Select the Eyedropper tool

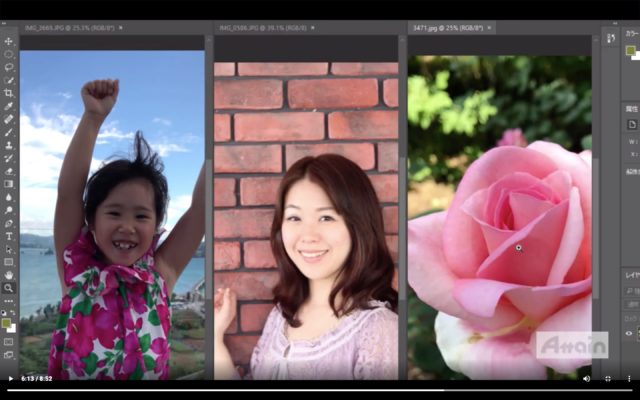point(9,107)
